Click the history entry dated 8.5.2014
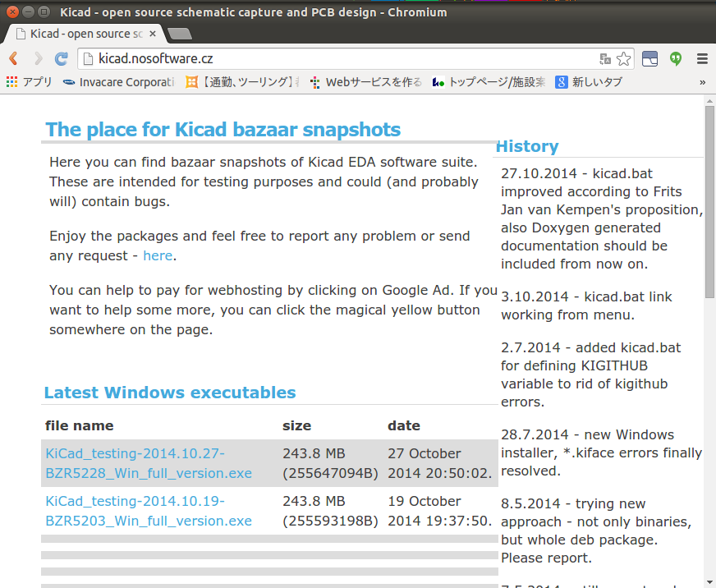The height and width of the screenshot is (588, 716). pos(596,531)
